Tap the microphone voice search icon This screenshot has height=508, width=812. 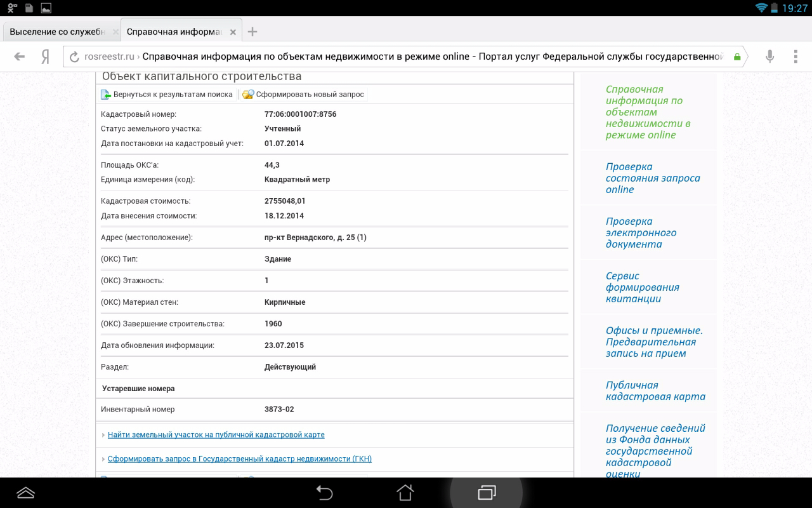pyautogui.click(x=769, y=57)
